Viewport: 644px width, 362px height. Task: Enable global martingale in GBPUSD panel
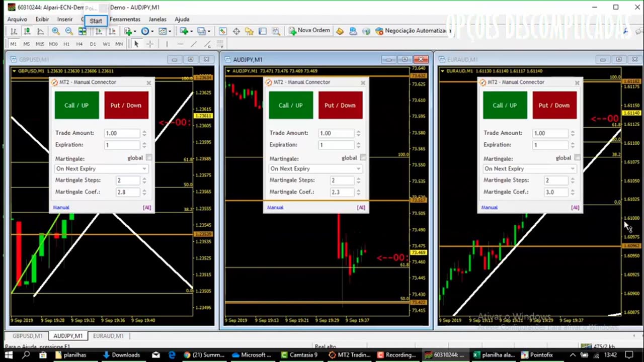(x=148, y=158)
